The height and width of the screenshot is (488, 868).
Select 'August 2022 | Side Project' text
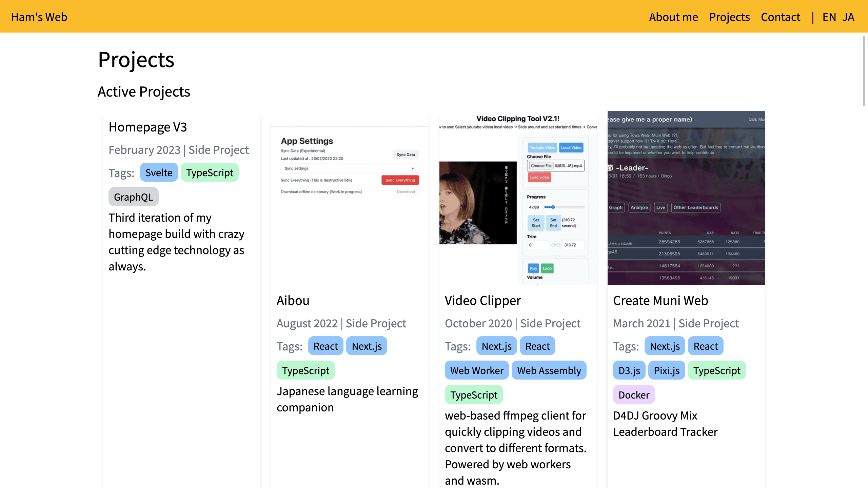pos(341,323)
